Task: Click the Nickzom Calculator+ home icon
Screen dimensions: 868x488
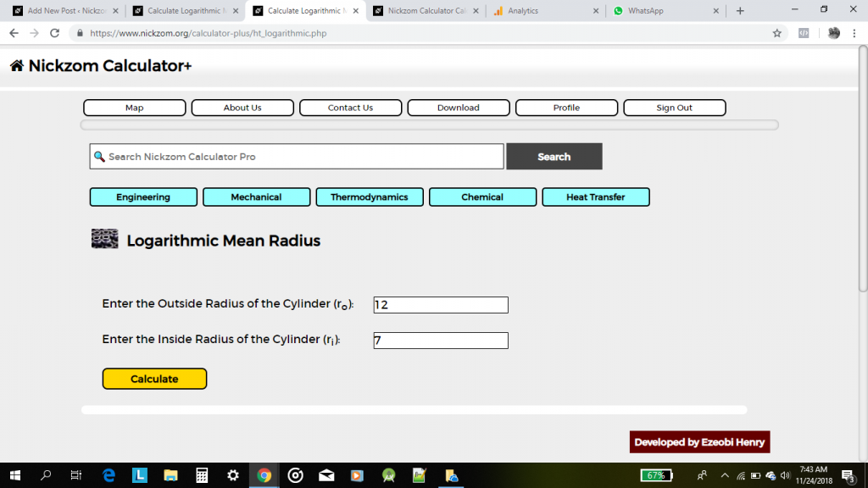Action: (x=17, y=66)
